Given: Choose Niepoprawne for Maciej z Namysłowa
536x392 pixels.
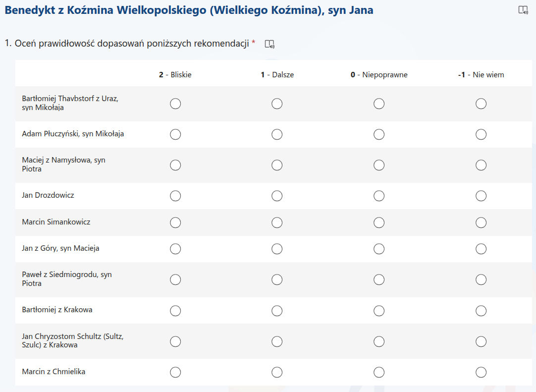Looking at the screenshot, I should coord(379,165).
